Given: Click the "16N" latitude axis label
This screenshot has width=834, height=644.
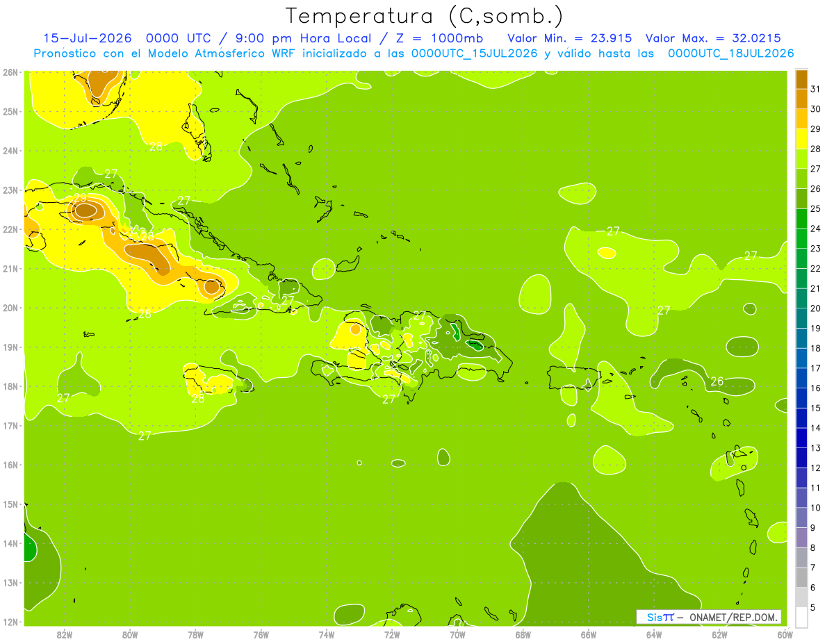Looking at the screenshot, I should pos(10,465).
